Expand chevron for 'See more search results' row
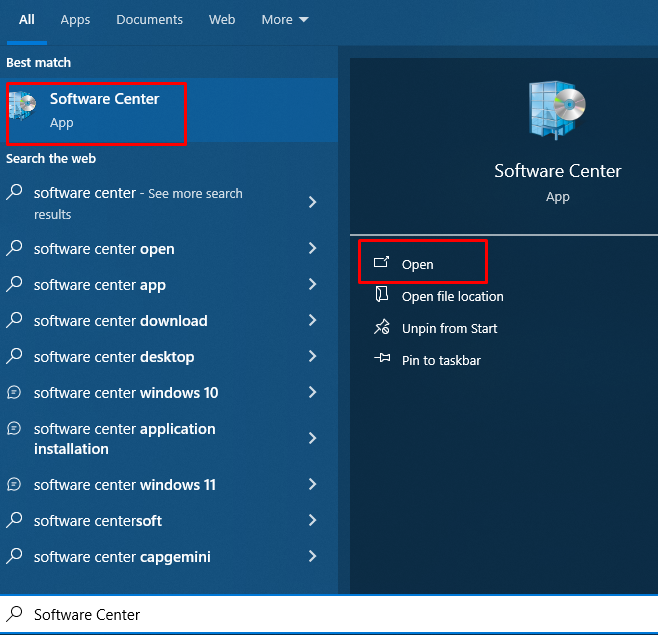 [x=313, y=202]
